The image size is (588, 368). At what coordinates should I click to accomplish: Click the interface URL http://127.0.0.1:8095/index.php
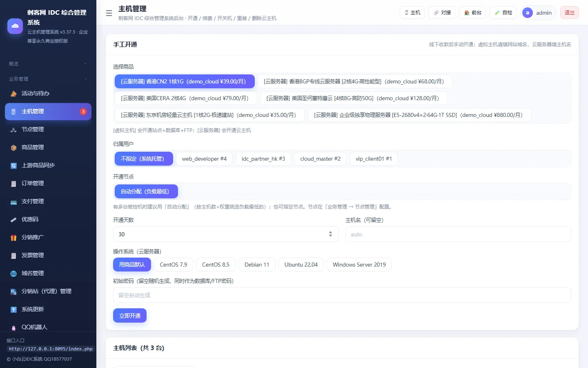tap(51, 349)
